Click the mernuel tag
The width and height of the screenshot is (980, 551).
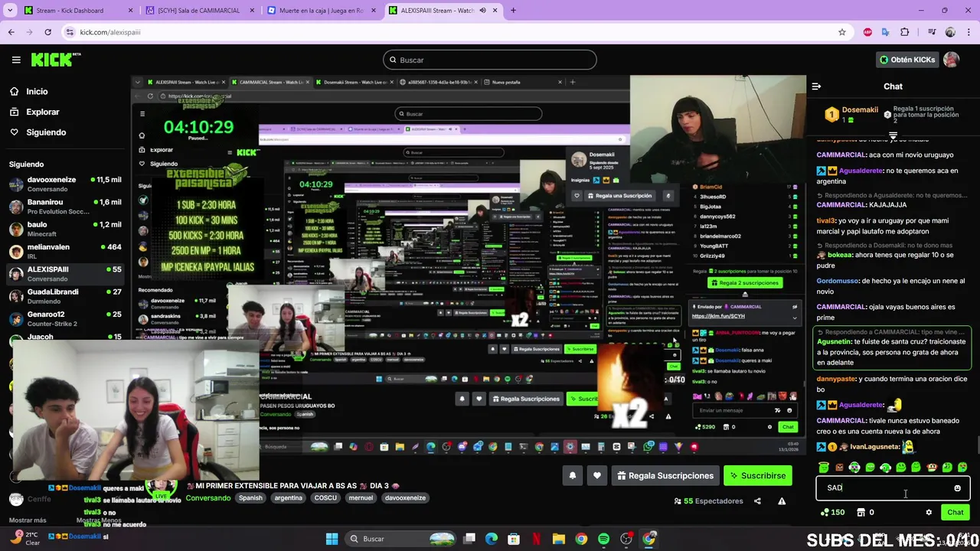[361, 497]
